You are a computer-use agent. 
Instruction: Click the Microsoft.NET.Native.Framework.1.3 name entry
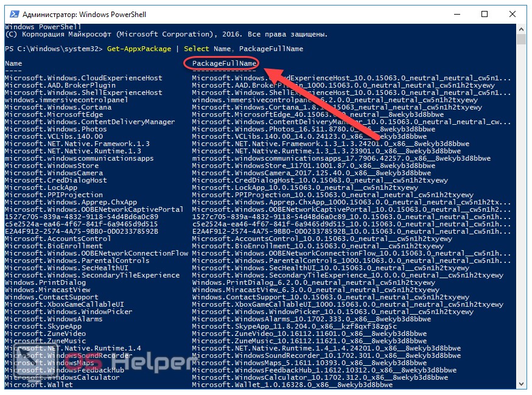tap(77, 144)
